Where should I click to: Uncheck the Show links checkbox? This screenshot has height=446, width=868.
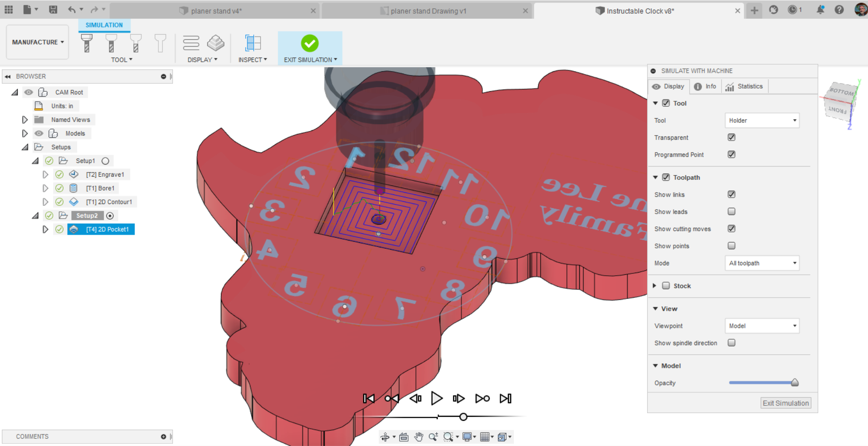pos(732,194)
